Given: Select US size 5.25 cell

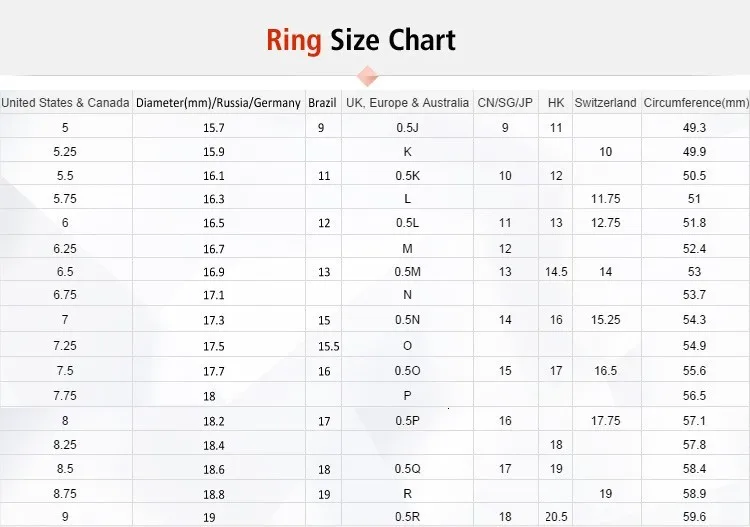Looking at the screenshot, I should 66,152.
